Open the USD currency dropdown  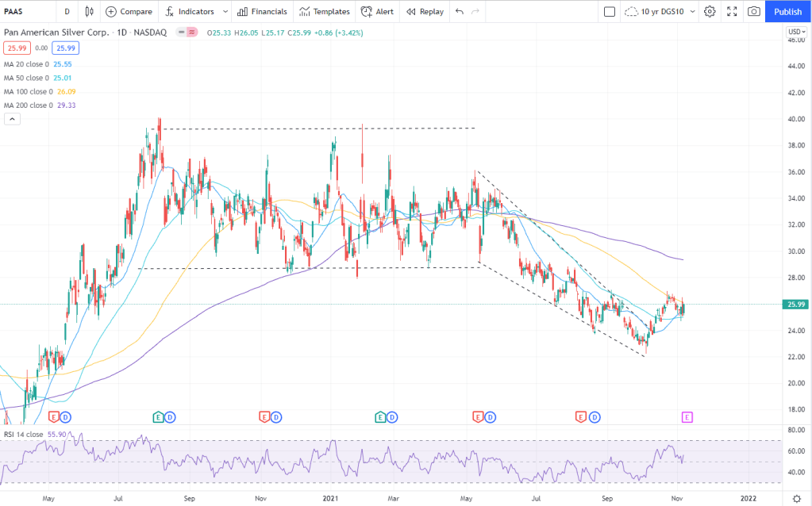point(795,33)
